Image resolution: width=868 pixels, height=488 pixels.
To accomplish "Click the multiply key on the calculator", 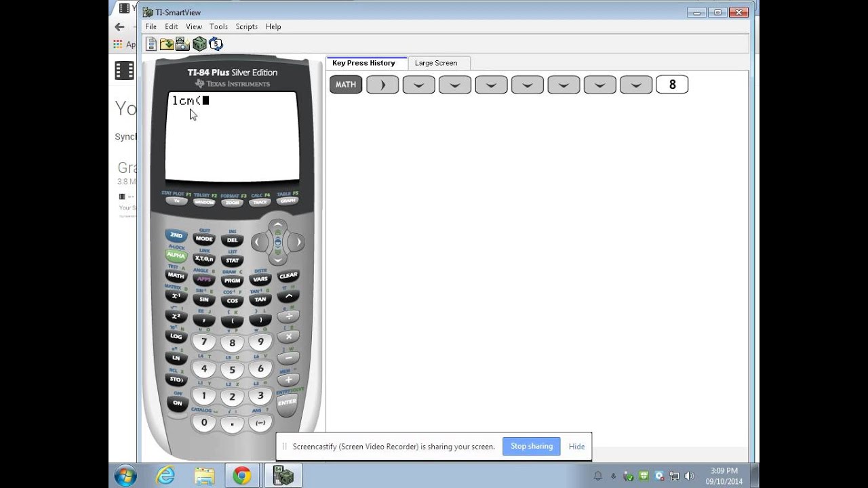I will tap(288, 337).
